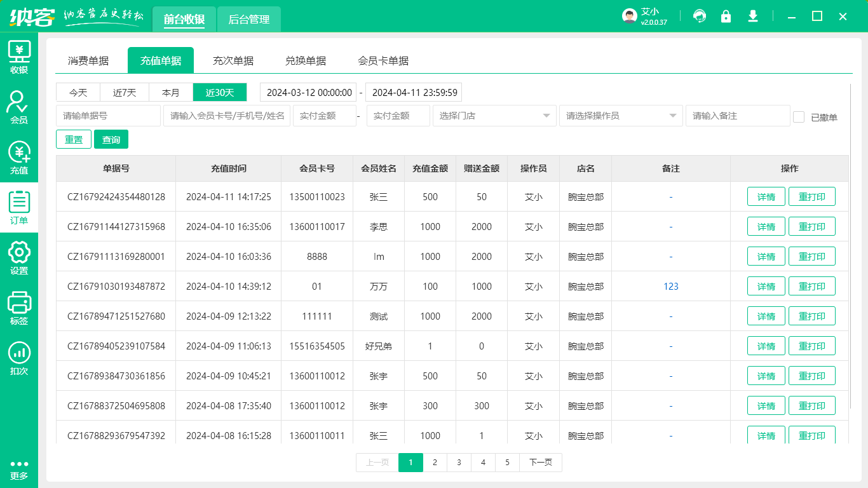Open the 选择门店 store dropdown

(x=494, y=116)
